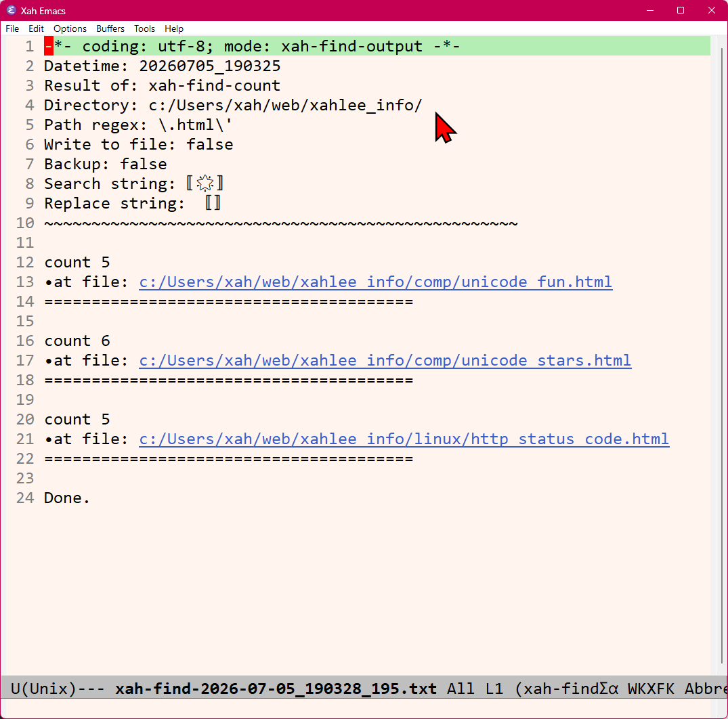The height and width of the screenshot is (719, 728).
Task: Click the buffer name xah-find-2026-07-05_190328_195.txt in mode line
Action: point(276,689)
